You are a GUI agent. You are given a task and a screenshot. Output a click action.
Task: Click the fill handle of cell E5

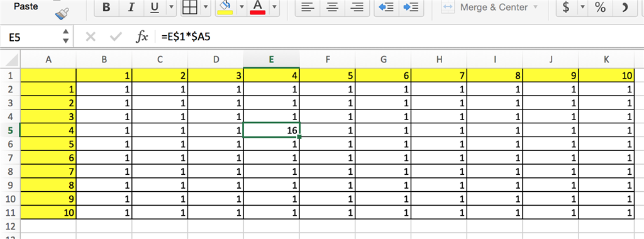pyautogui.click(x=299, y=136)
